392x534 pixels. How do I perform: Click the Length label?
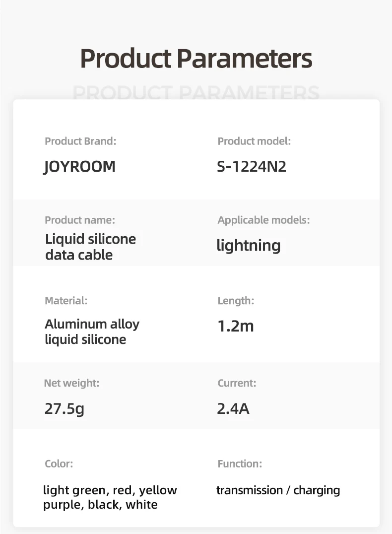[x=236, y=301]
